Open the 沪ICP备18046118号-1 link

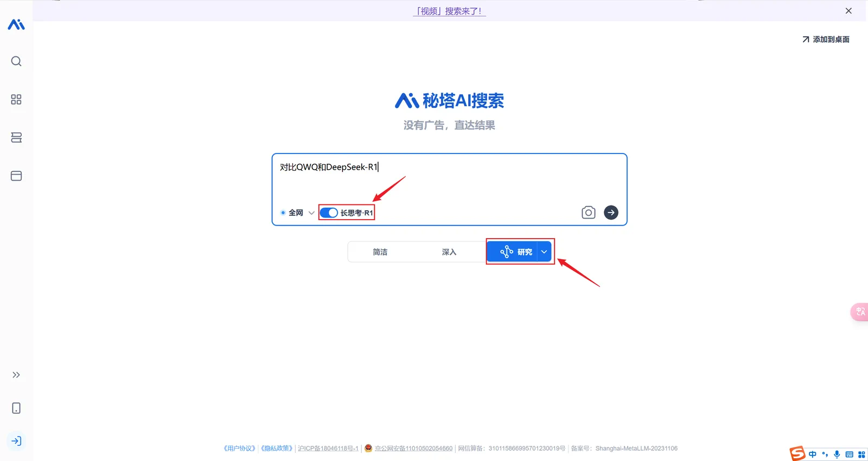[x=328, y=449]
